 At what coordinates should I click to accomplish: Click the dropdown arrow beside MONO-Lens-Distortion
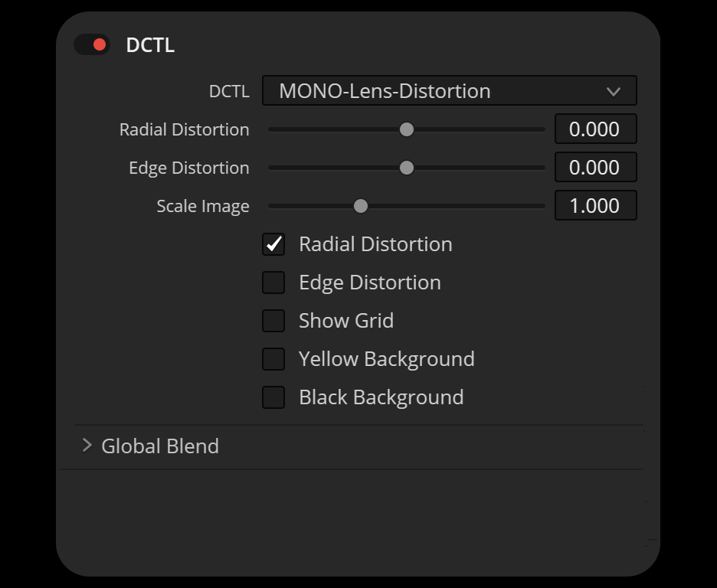(x=613, y=92)
